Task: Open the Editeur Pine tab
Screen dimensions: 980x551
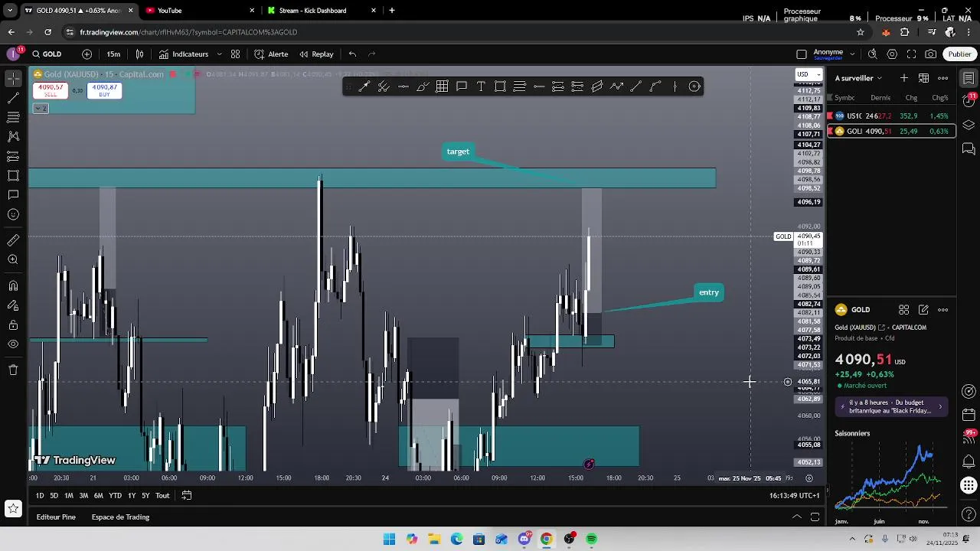Action: [x=56, y=517]
